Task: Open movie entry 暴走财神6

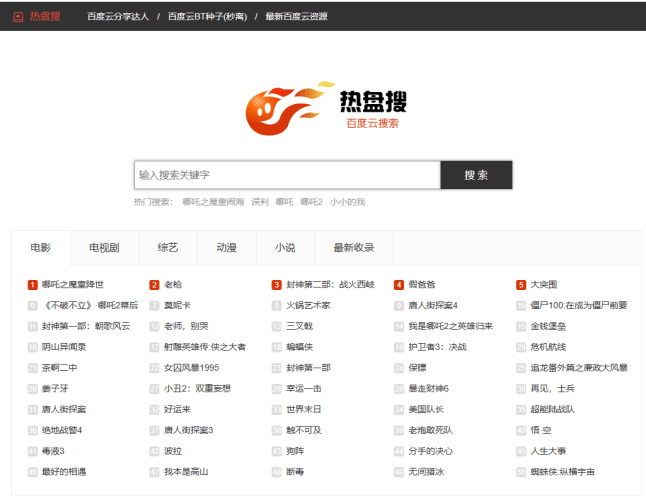Action: pos(428,388)
